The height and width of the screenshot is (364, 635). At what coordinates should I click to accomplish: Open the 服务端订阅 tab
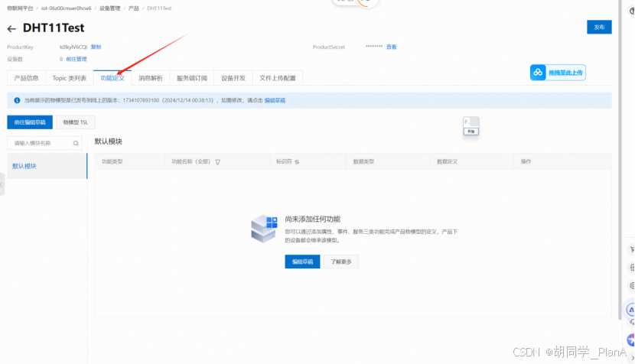(192, 78)
